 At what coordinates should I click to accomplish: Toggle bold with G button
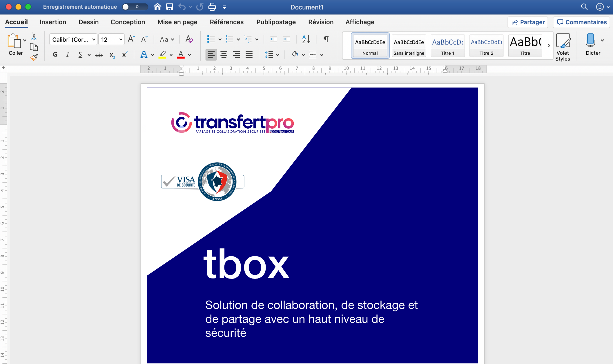click(55, 54)
